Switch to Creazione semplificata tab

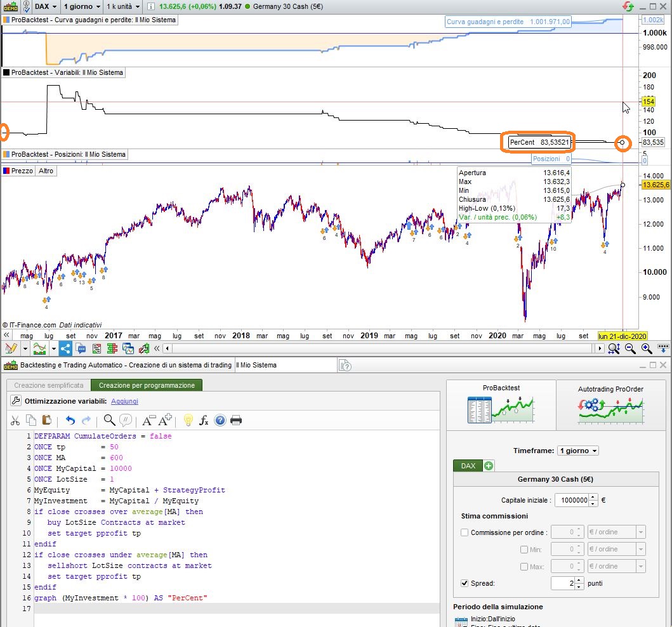[x=48, y=385]
